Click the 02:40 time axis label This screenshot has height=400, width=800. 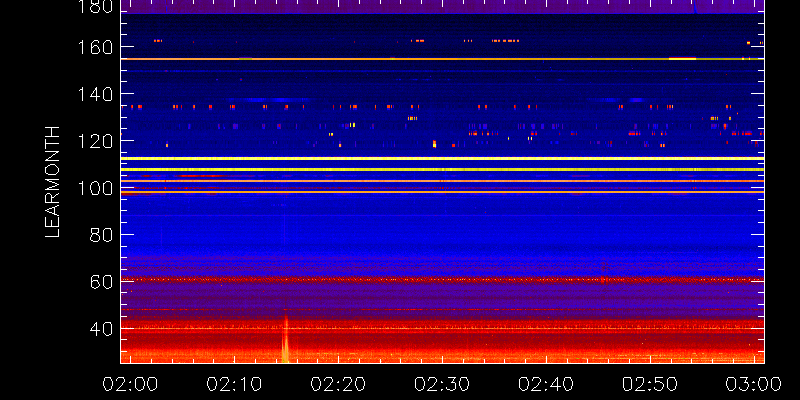click(546, 384)
